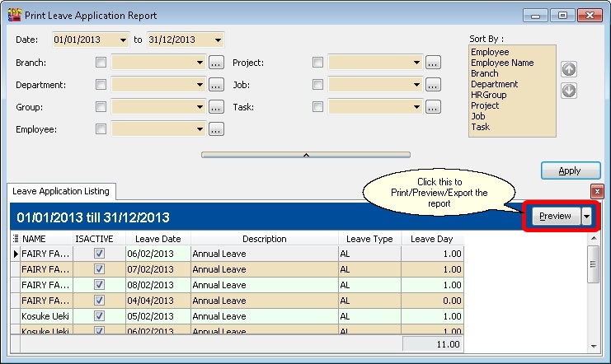Toggle ISACTIVE checkbox in the 06/02/2013 FAIRY row
Screen dimensions: 611x364
coord(100,254)
